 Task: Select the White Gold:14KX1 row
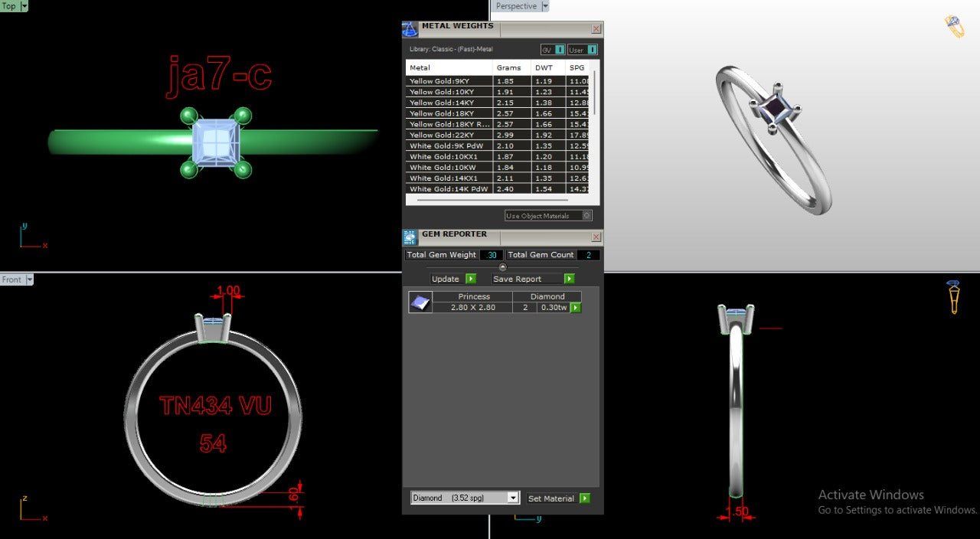(x=498, y=178)
